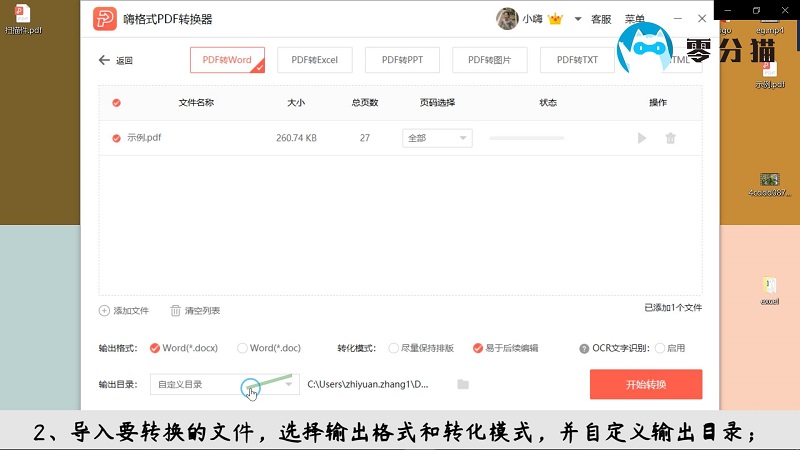Click the user avatar picture
The height and width of the screenshot is (450, 800).
point(507,19)
